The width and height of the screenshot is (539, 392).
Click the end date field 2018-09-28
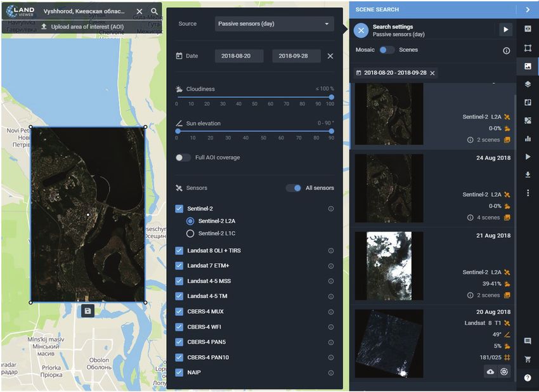(296, 56)
